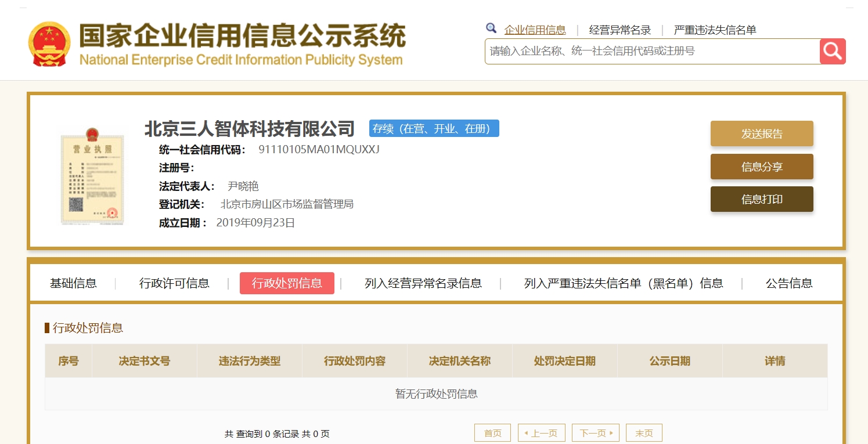868x444 pixels.
Task: Click the 下一页 next page button
Action: pyautogui.click(x=596, y=433)
